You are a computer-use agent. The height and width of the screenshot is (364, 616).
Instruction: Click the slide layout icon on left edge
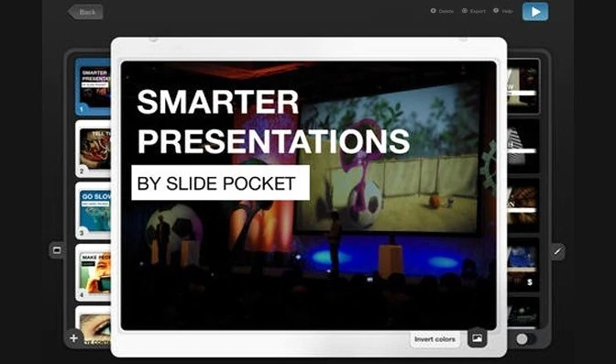57,250
